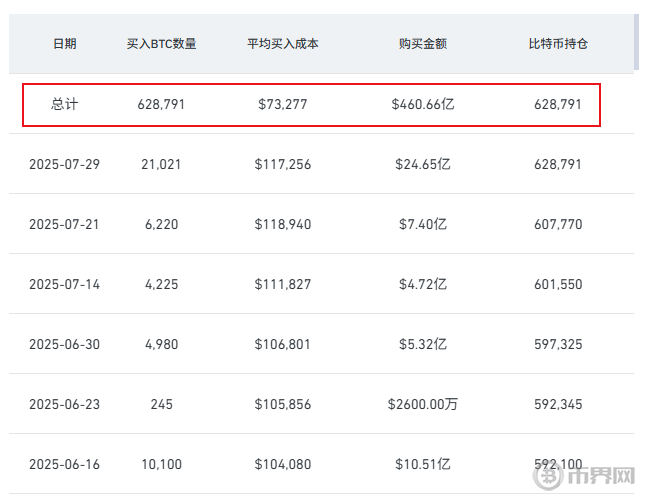646x503 pixels.
Task: Click the total purchase amount $460.66亿
Action: [x=423, y=104]
